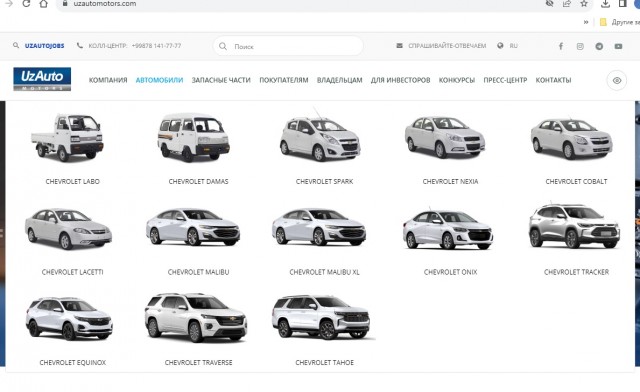The width and height of the screenshot is (640, 392).
Task: Click the globe icon next to RU
Action: tap(500, 45)
